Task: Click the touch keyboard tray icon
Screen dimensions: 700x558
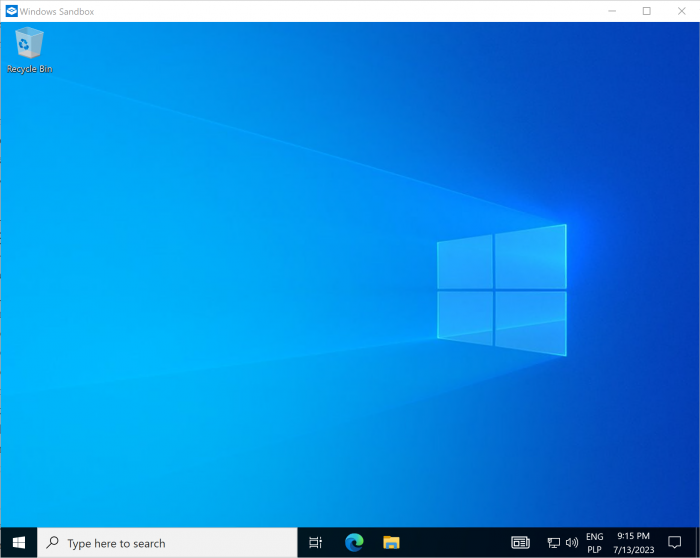Action: [520, 543]
